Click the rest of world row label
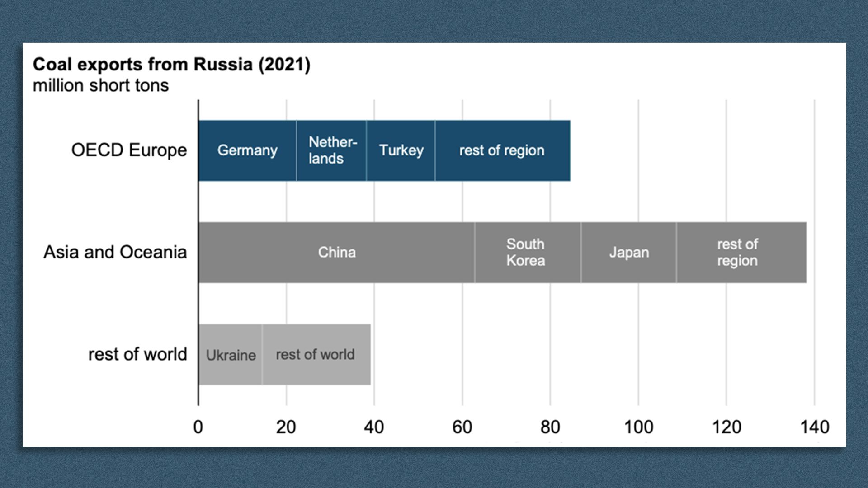 (x=137, y=355)
